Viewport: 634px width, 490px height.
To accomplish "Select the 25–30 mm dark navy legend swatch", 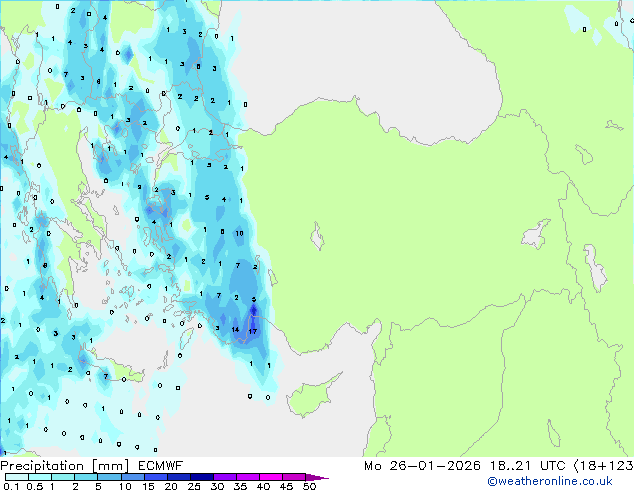I will point(202,477).
